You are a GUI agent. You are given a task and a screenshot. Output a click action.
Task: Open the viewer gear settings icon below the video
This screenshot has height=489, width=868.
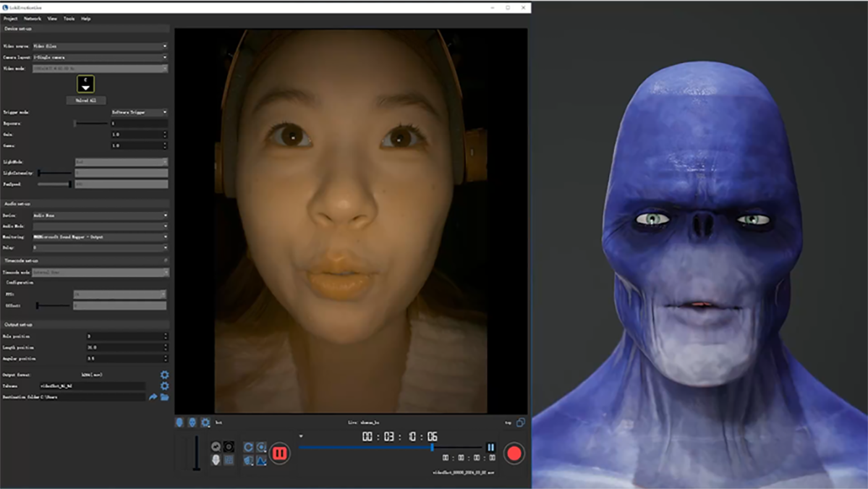(x=205, y=422)
